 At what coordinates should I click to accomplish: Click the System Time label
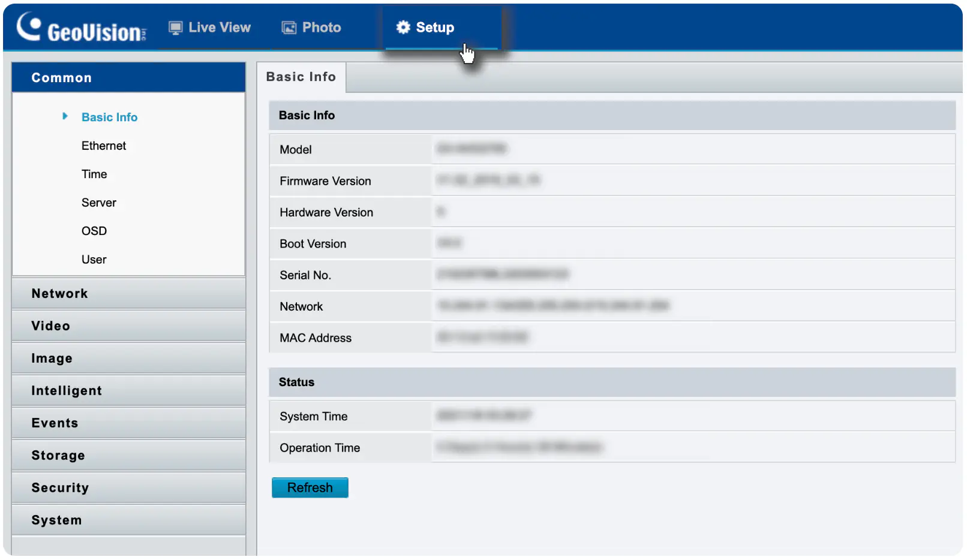pos(314,416)
